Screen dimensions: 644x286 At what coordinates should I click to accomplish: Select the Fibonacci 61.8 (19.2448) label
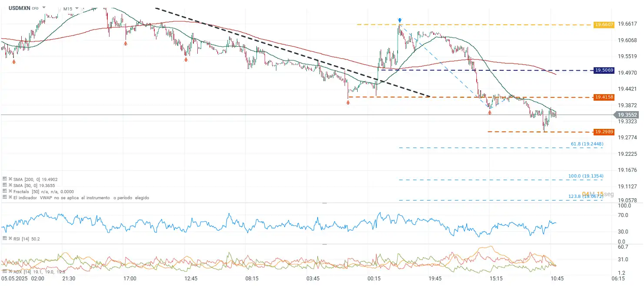pos(587,144)
